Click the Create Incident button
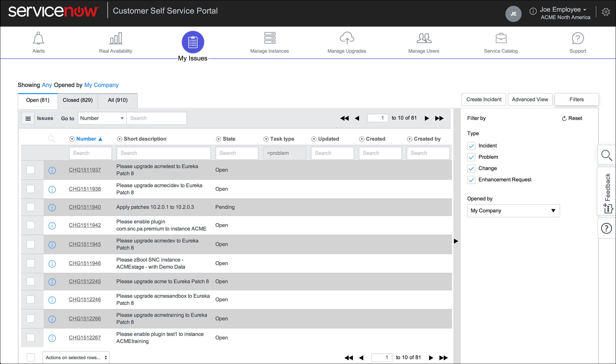Image resolution: width=616 pixels, height=364 pixels. [484, 100]
